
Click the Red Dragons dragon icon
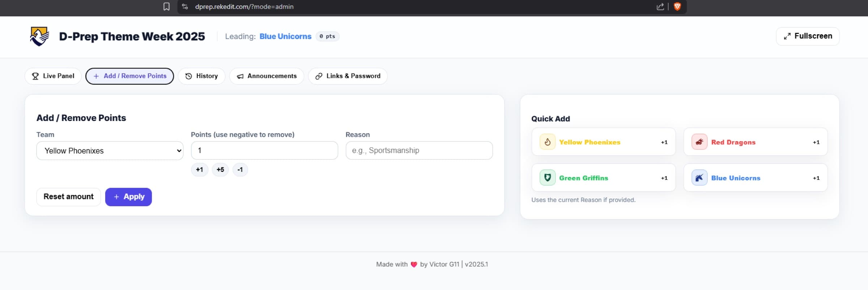pyautogui.click(x=699, y=142)
